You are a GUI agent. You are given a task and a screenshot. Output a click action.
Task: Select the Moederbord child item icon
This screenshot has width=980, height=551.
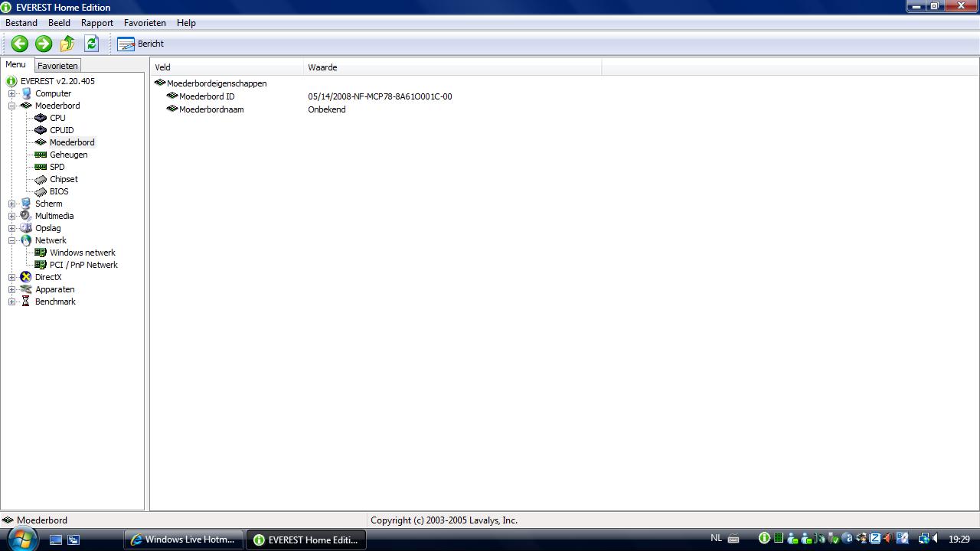coord(41,142)
